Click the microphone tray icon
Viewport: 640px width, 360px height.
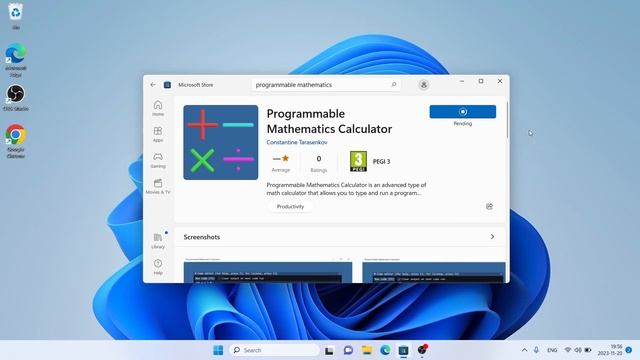click(x=536, y=350)
